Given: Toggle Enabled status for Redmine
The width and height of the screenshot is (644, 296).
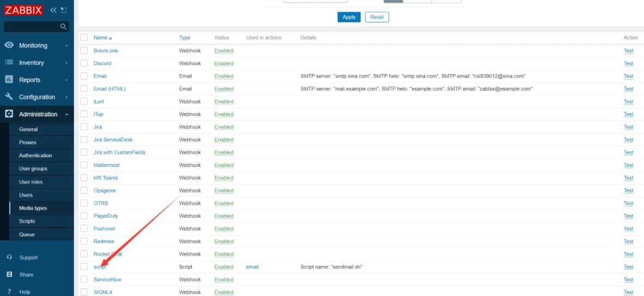Looking at the screenshot, I should click(x=224, y=241).
